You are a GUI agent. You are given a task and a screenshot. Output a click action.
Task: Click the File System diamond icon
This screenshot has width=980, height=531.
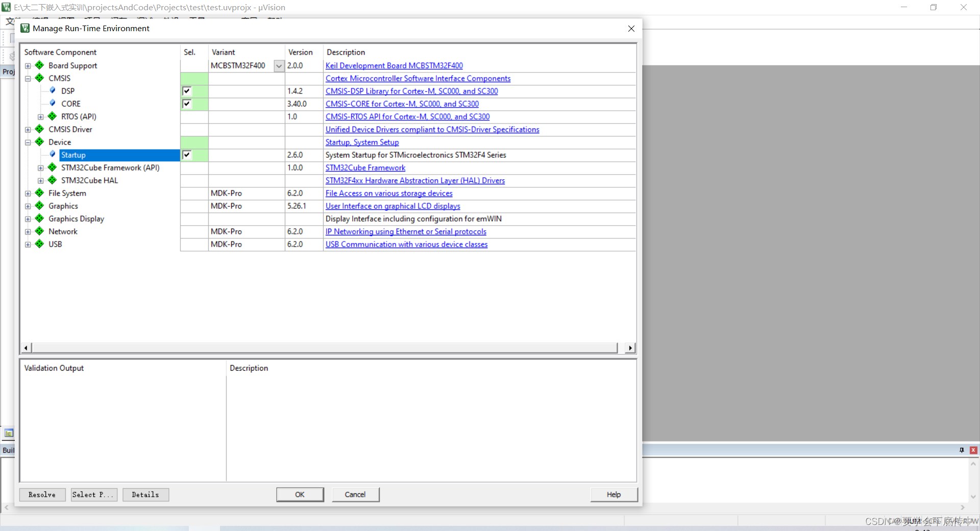tap(39, 193)
